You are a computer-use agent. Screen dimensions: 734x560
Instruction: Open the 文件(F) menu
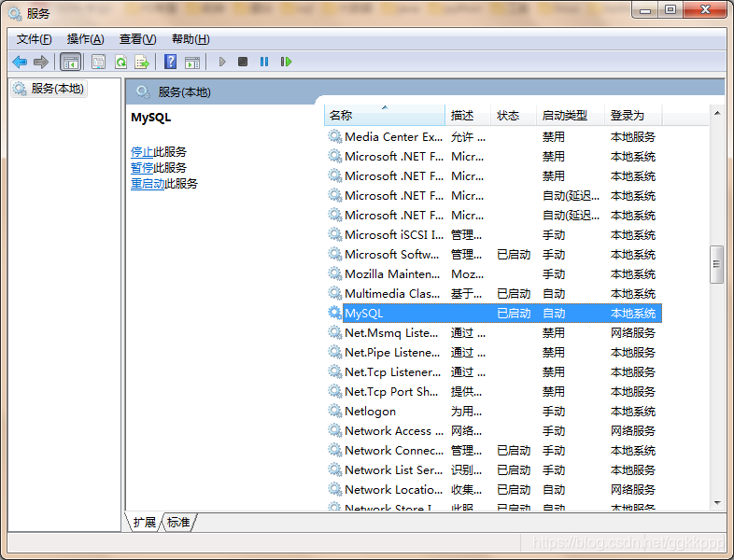coord(35,39)
